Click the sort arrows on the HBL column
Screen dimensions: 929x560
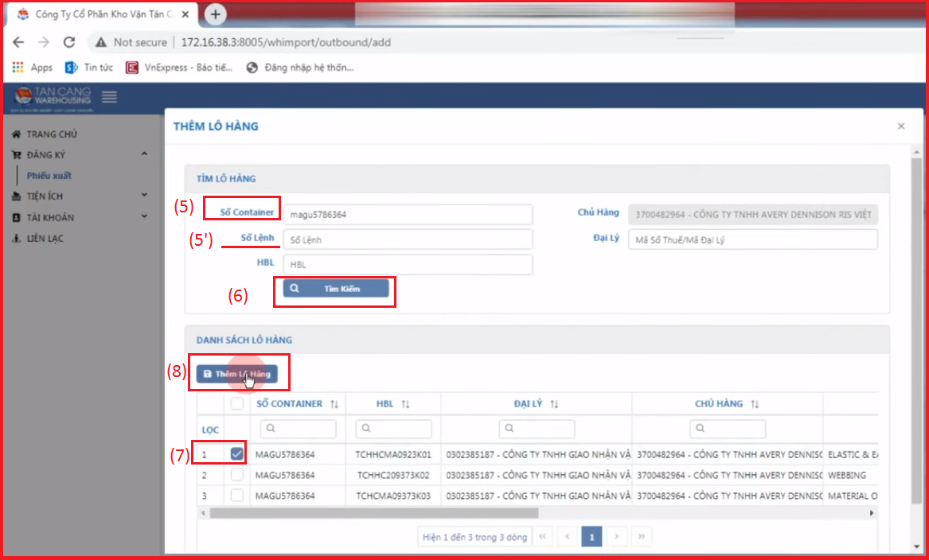click(x=405, y=404)
